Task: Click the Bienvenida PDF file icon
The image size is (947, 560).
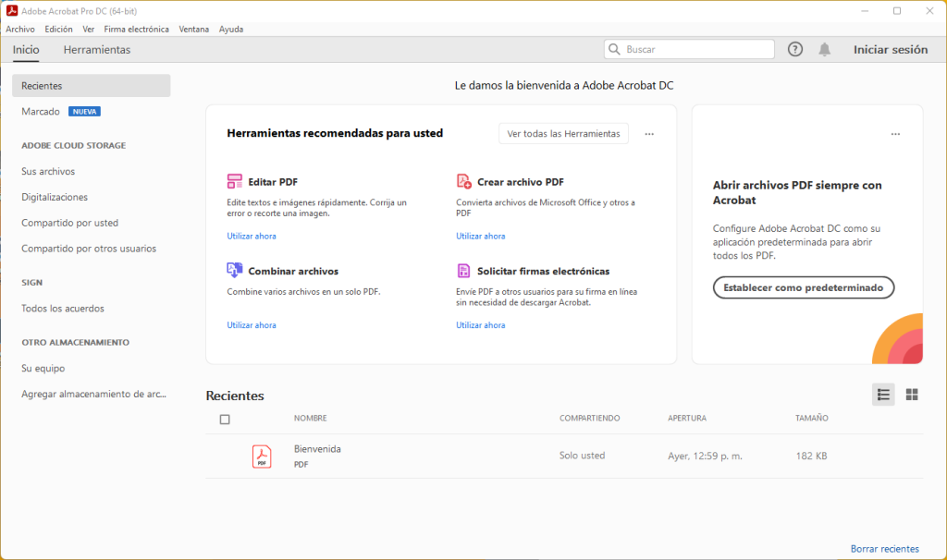Action: (262, 457)
